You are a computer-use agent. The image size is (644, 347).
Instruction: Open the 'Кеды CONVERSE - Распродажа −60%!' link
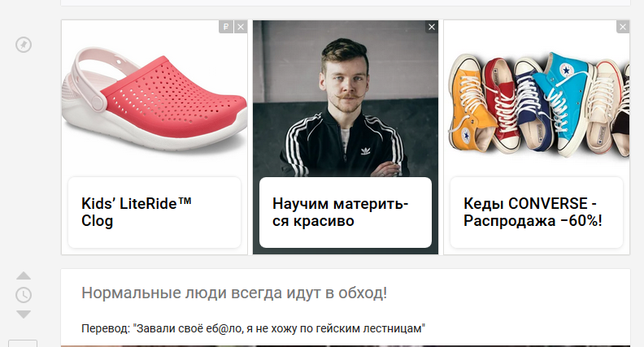click(533, 212)
